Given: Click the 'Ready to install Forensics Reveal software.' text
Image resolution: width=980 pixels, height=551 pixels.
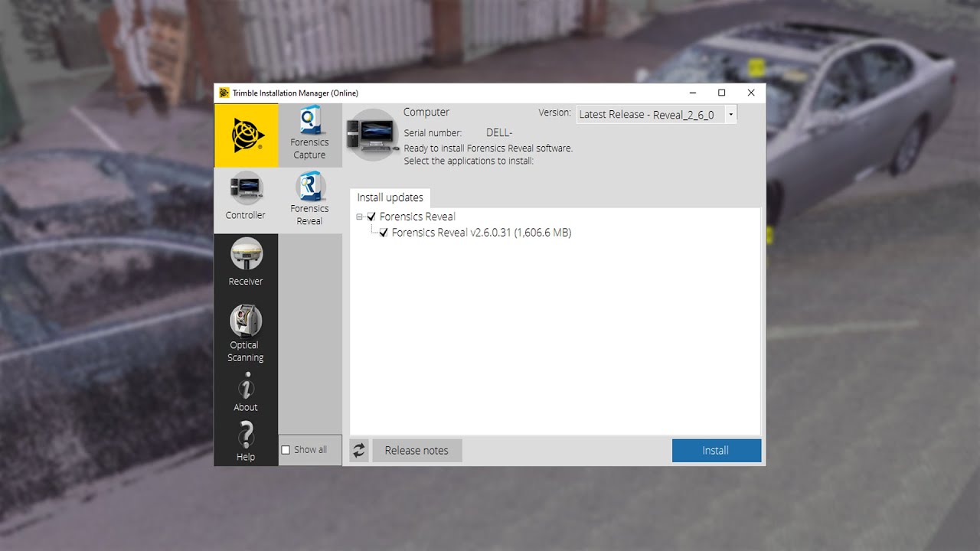Looking at the screenshot, I should click(x=488, y=148).
